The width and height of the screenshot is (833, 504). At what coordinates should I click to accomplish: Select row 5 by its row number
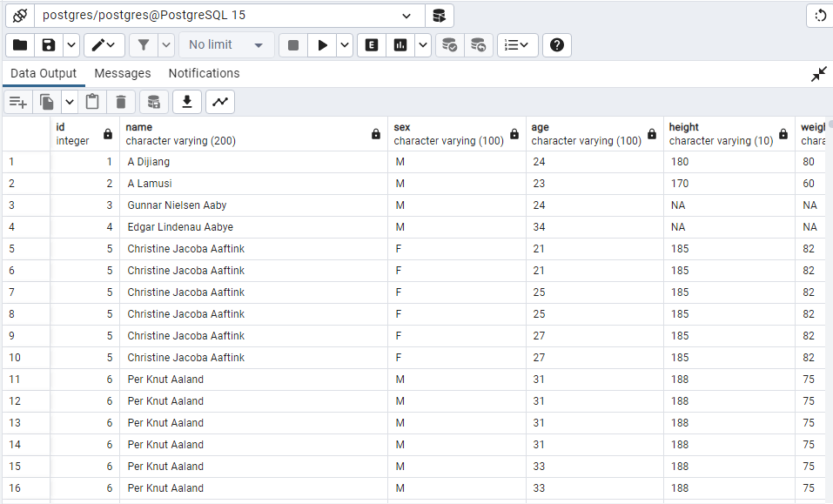pos(12,248)
